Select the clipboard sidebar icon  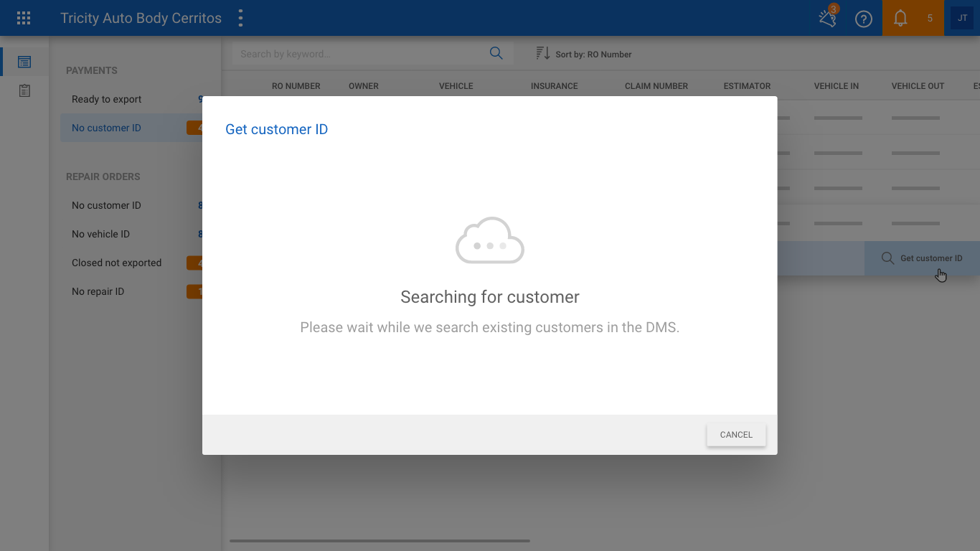pos(24,91)
